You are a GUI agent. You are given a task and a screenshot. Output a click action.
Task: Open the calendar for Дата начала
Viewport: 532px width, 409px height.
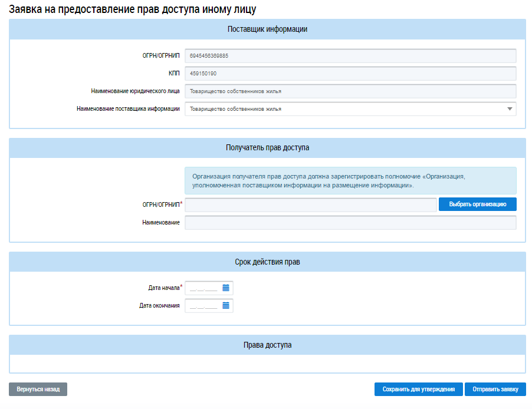coord(226,288)
